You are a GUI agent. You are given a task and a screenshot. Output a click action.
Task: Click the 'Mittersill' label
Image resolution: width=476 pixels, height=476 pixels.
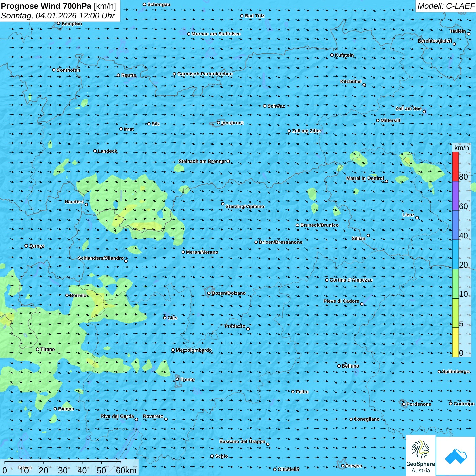pyautogui.click(x=390, y=120)
